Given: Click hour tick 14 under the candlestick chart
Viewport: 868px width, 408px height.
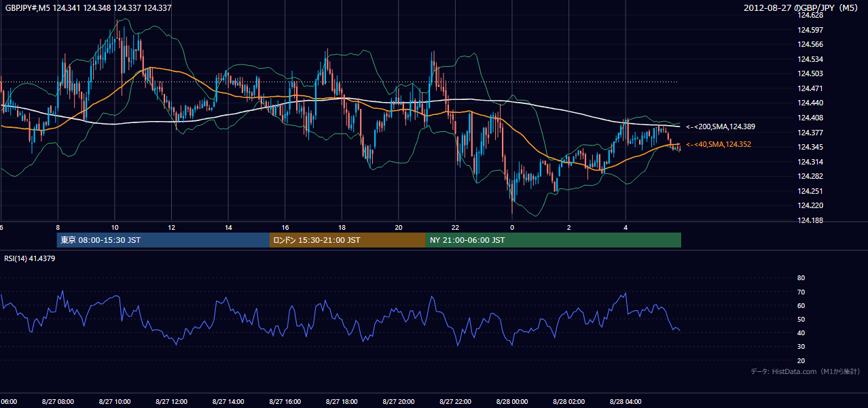Looking at the screenshot, I should pos(229,228).
